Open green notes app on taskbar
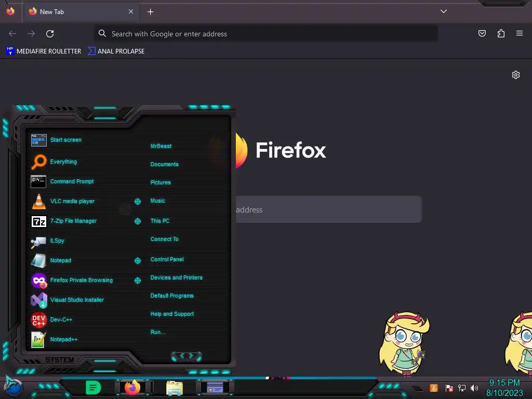The width and height of the screenshot is (532, 399). (93, 388)
